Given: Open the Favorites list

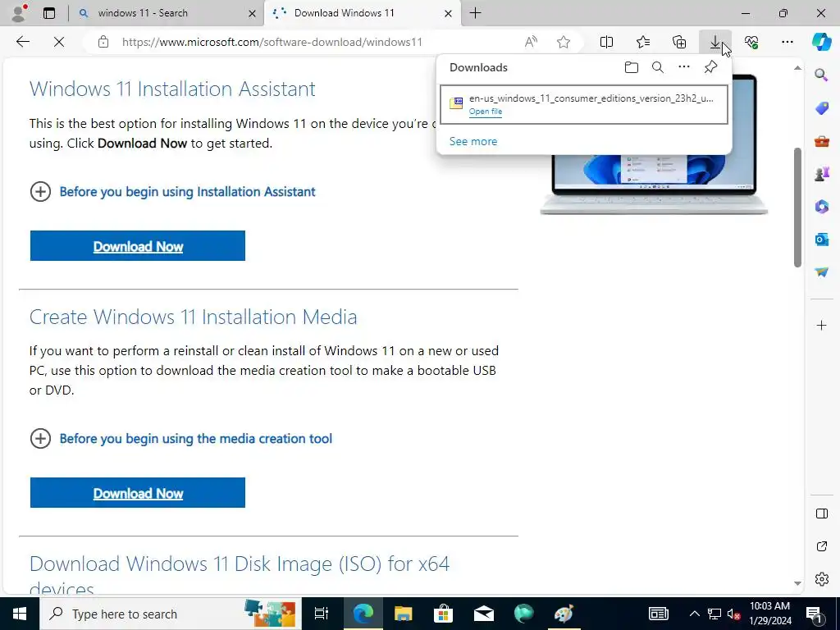Looking at the screenshot, I should click(x=643, y=42).
